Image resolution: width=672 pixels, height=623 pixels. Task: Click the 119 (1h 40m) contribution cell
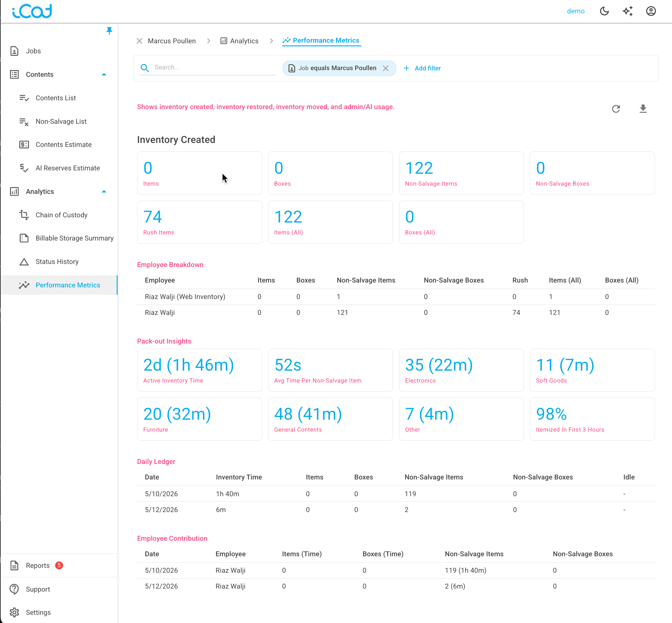[x=465, y=570]
